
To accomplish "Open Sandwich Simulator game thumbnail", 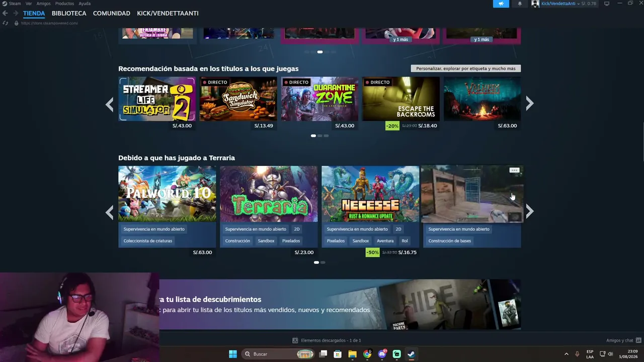I will coord(238,99).
